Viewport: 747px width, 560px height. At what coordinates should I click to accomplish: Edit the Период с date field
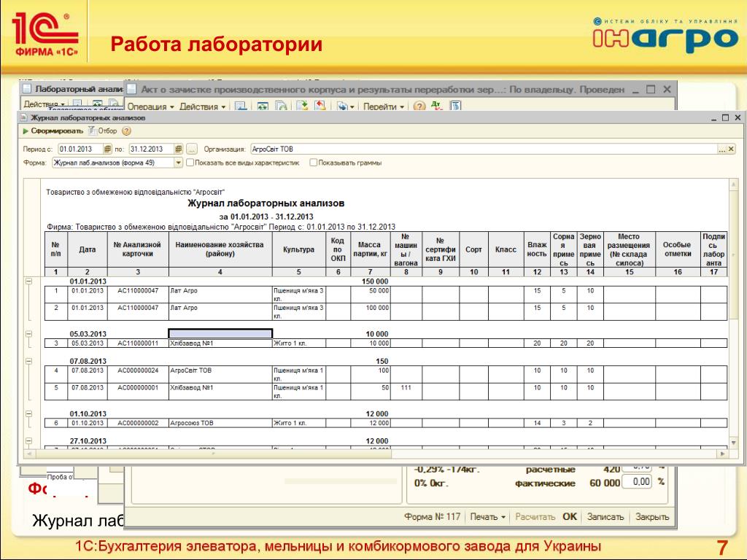[x=80, y=149]
